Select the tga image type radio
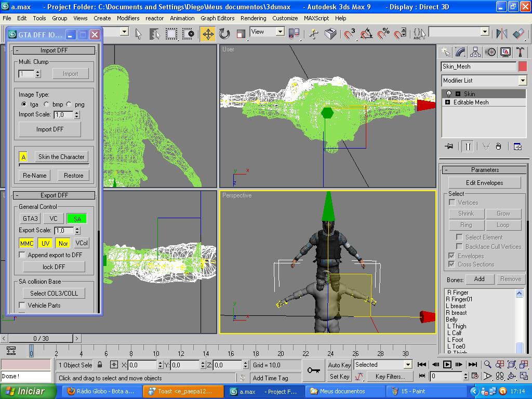The width and height of the screenshot is (532, 399). (x=24, y=104)
